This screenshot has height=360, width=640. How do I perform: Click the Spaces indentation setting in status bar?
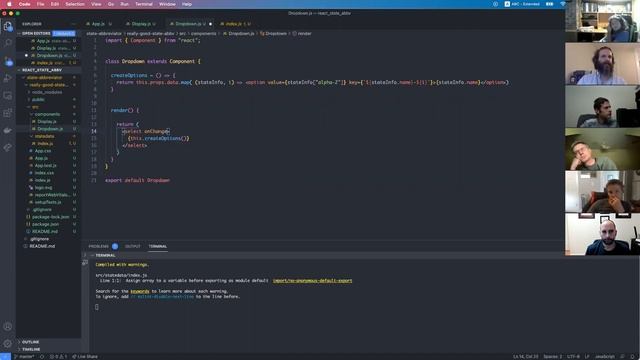[553, 357]
